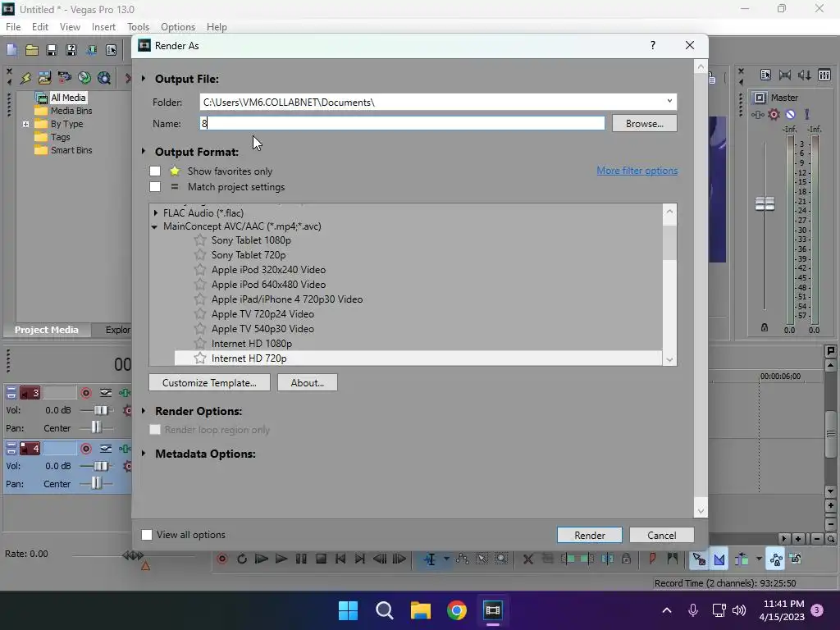
Task: Click the Master FX gear icon
Action: (774, 114)
